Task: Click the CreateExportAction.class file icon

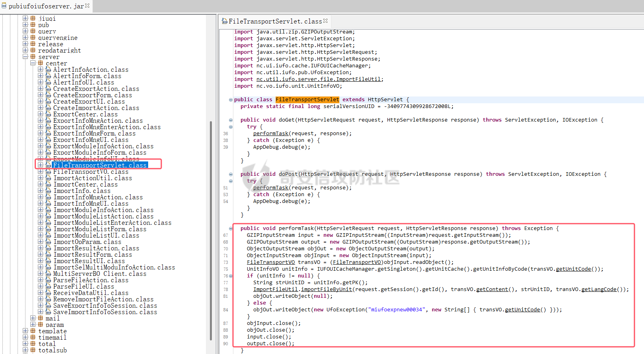Action: 48,88
